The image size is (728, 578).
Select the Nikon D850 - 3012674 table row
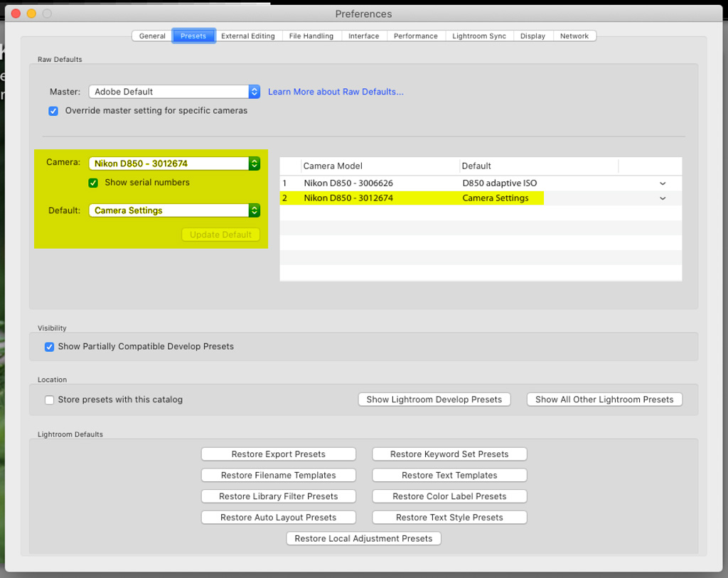click(x=481, y=198)
